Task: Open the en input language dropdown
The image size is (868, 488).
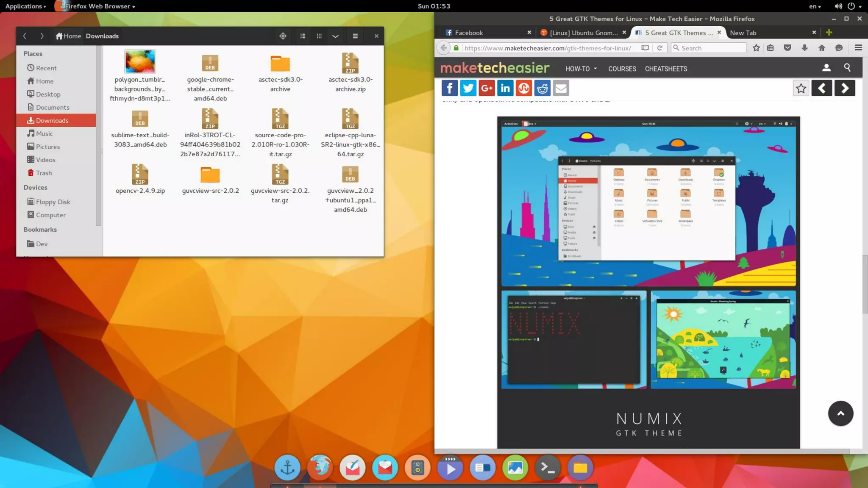Action: (x=815, y=6)
